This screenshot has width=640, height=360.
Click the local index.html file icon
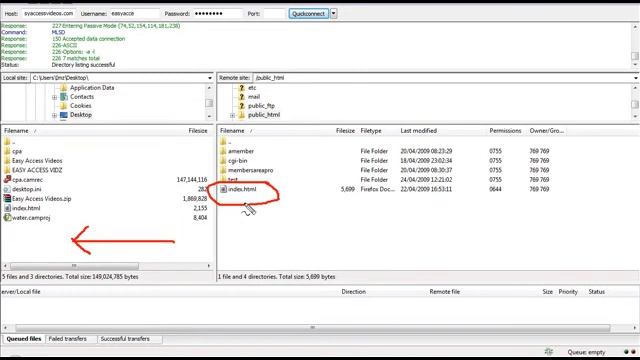click(x=7, y=208)
